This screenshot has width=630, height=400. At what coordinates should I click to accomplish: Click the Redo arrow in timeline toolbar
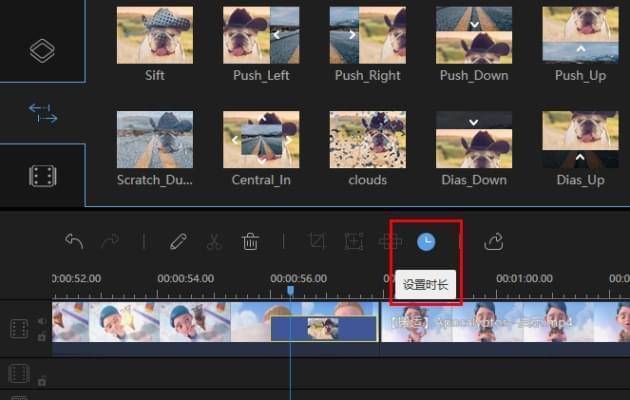point(110,241)
